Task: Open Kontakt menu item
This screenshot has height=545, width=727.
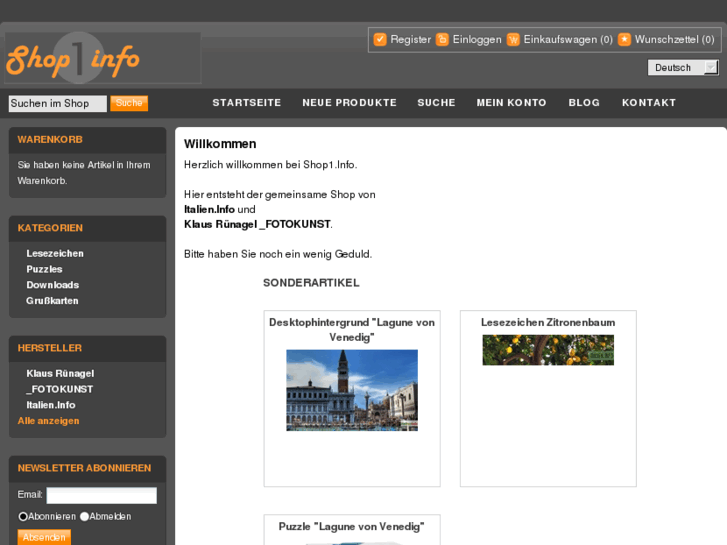Action: [x=649, y=103]
